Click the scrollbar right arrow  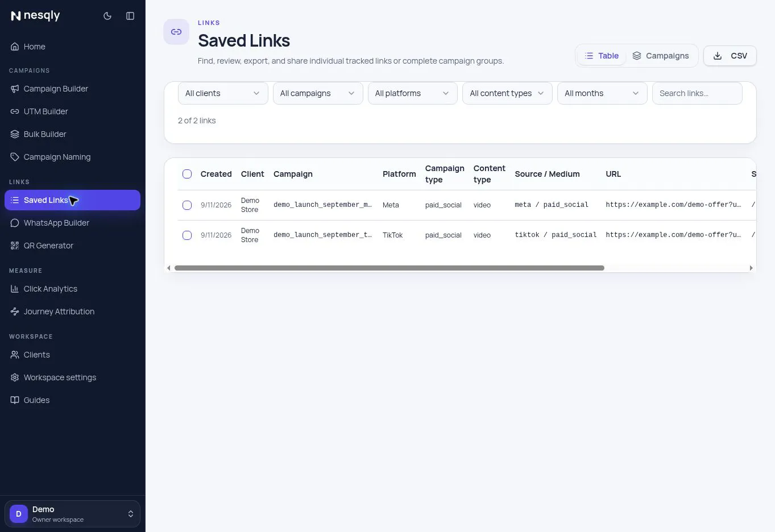pyautogui.click(x=751, y=268)
